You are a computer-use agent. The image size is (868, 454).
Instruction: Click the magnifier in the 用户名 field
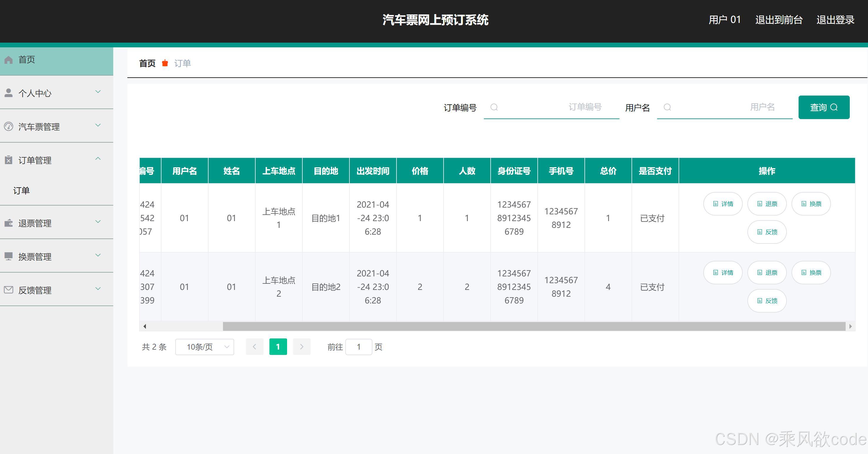[x=667, y=107]
